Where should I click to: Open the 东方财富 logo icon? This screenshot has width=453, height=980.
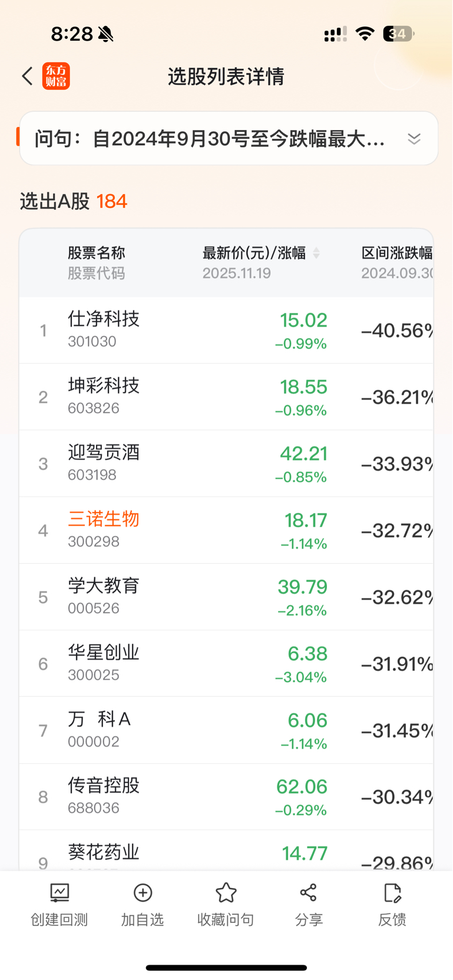56,77
